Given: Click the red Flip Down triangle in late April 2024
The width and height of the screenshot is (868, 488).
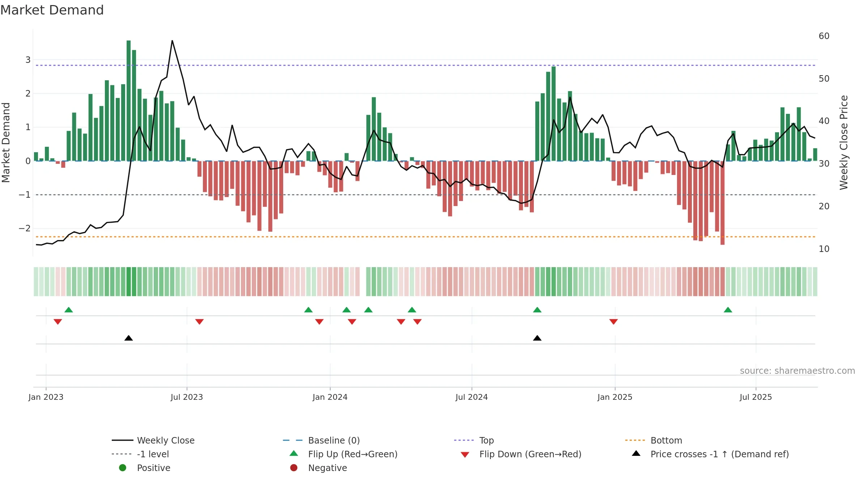Looking at the screenshot, I should [x=417, y=322].
